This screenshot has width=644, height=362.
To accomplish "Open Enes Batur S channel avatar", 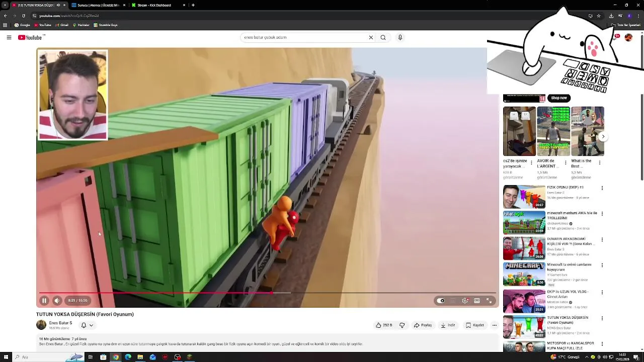I will tap(41, 325).
